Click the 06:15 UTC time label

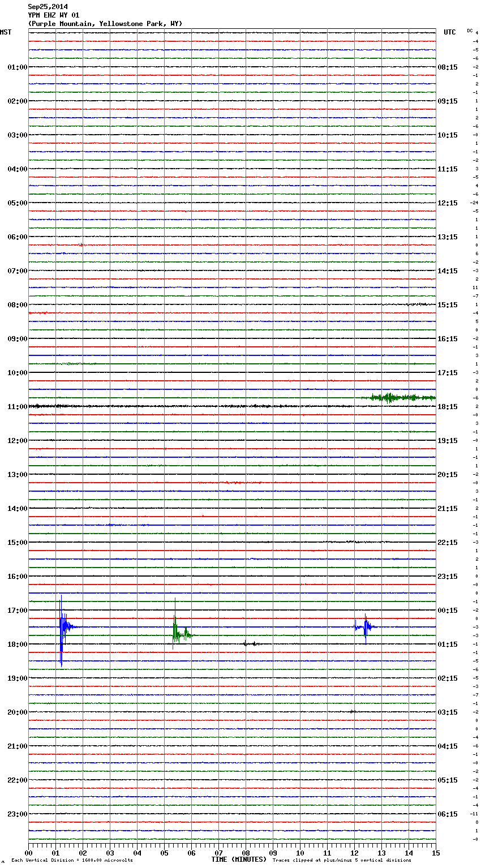pyautogui.click(x=448, y=814)
